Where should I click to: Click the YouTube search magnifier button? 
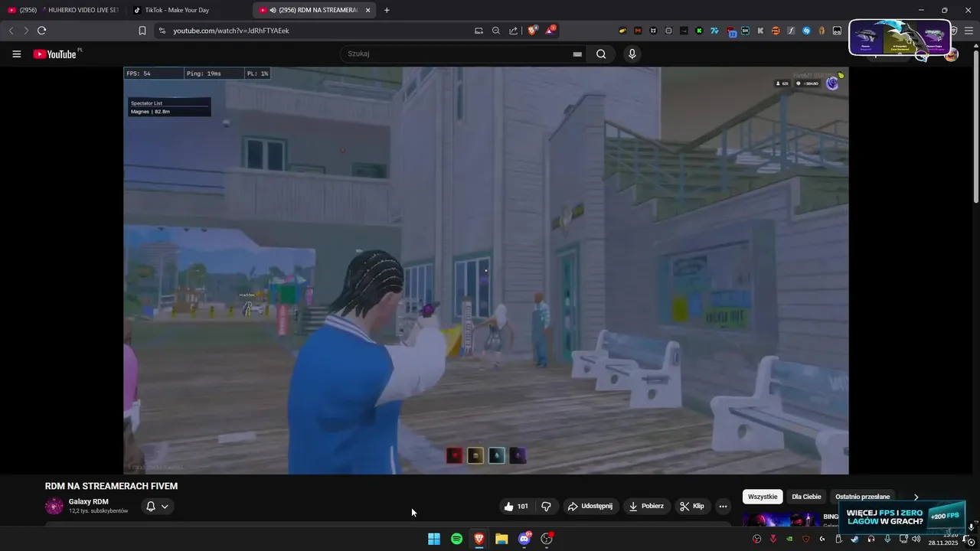(601, 54)
